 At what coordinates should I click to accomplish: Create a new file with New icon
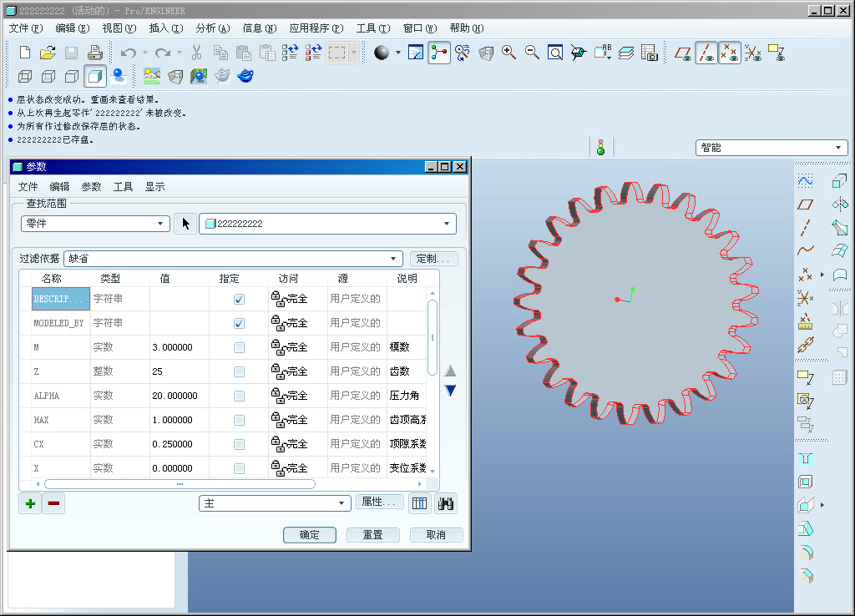(x=24, y=53)
